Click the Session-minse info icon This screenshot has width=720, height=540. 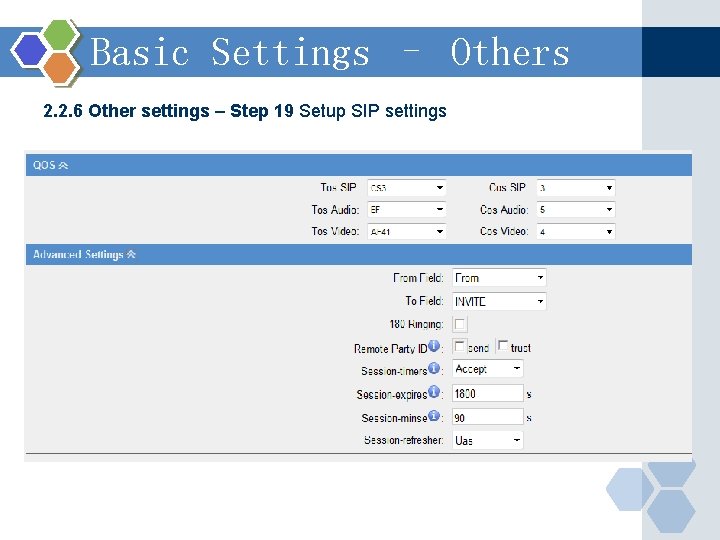tap(434, 416)
